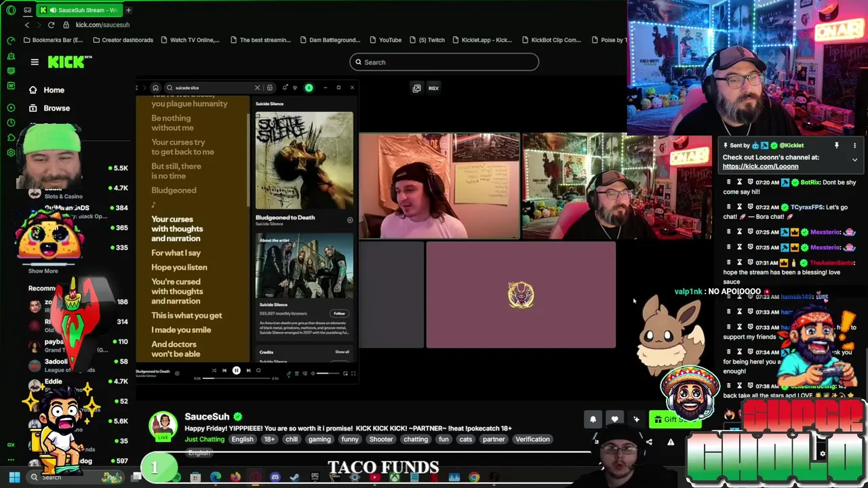The image size is (868, 488).
Task: Click the browser back arrow
Action: (27, 25)
